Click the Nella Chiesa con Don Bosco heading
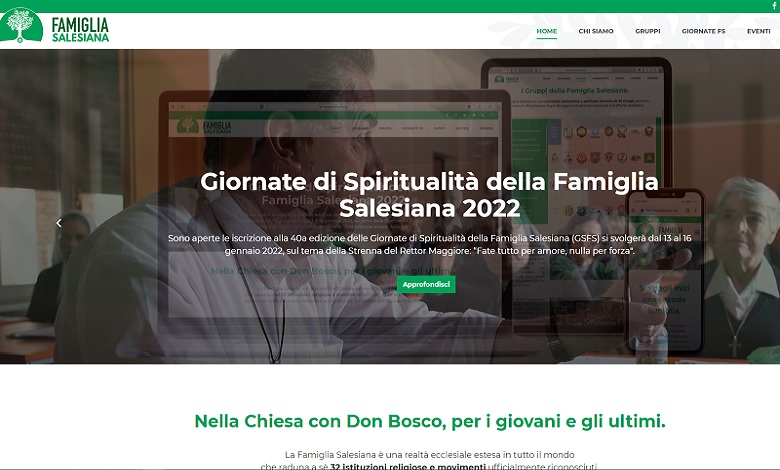 point(430,421)
